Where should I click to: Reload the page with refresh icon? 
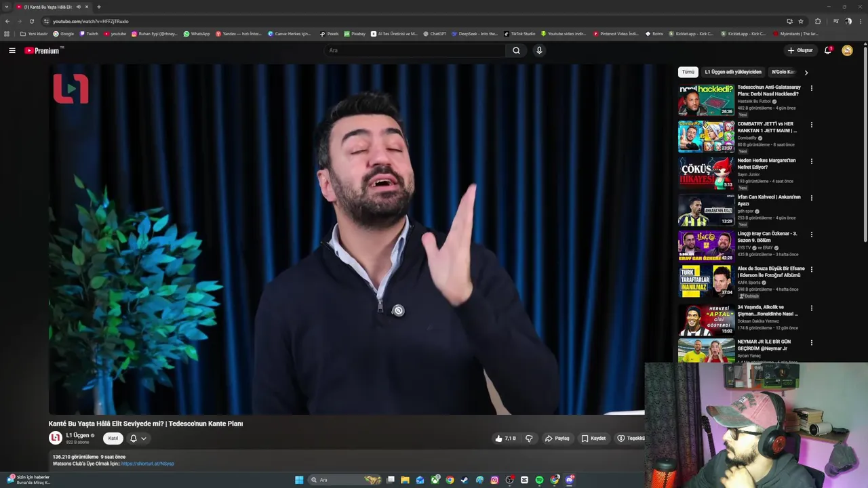point(31,21)
